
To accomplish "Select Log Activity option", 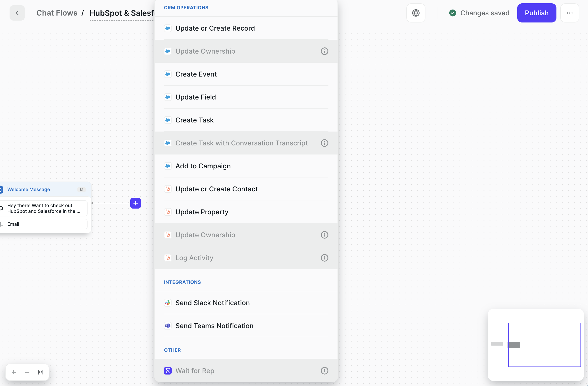I will coord(246,258).
